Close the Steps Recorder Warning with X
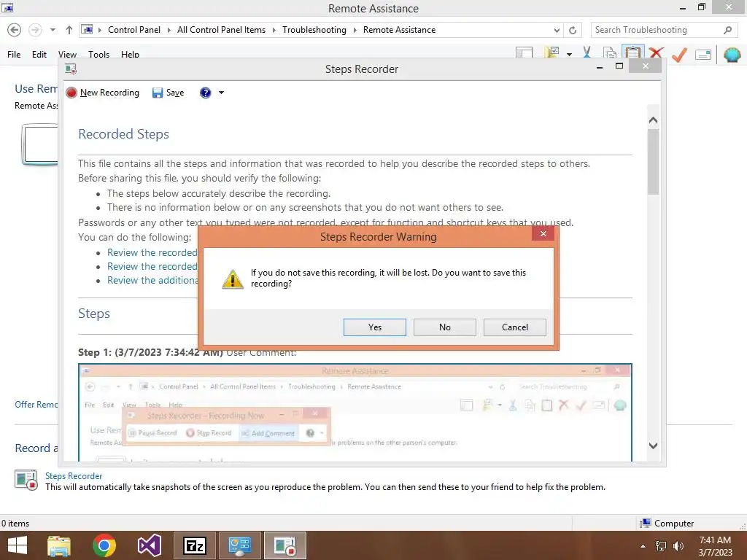Image resolution: width=747 pixels, height=560 pixels. click(x=543, y=233)
